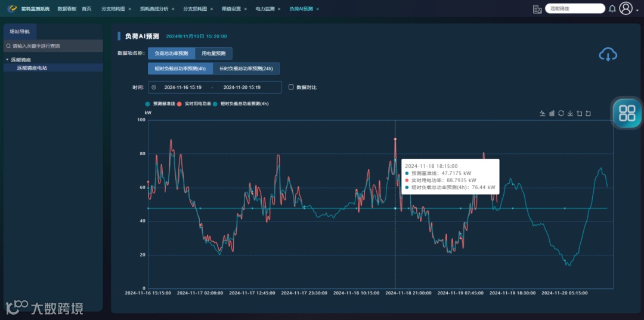Viewport: 644px width, 320px height.
Task: Save chart as image icon
Action: (x=570, y=113)
